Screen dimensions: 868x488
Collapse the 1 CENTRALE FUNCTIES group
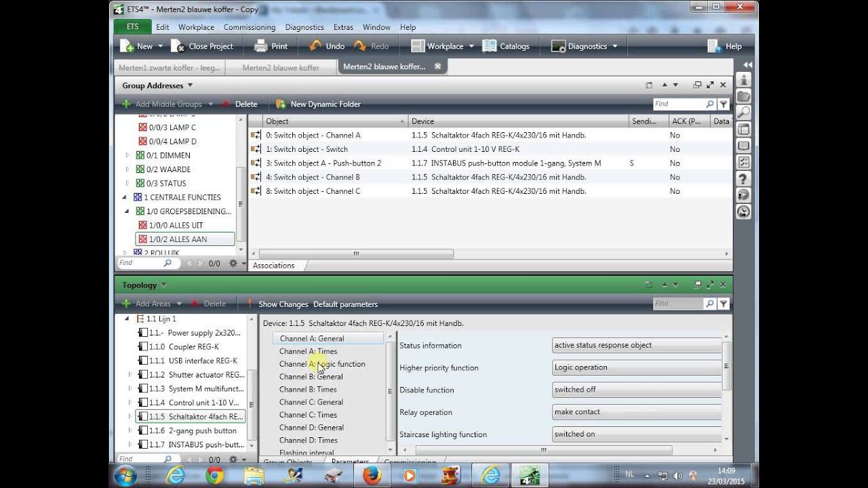click(124, 197)
